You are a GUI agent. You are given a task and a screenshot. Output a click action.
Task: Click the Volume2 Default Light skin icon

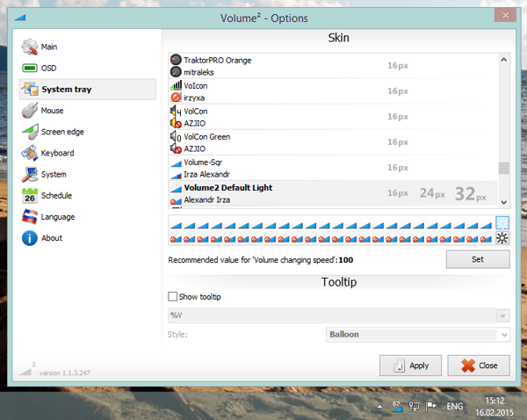click(176, 189)
